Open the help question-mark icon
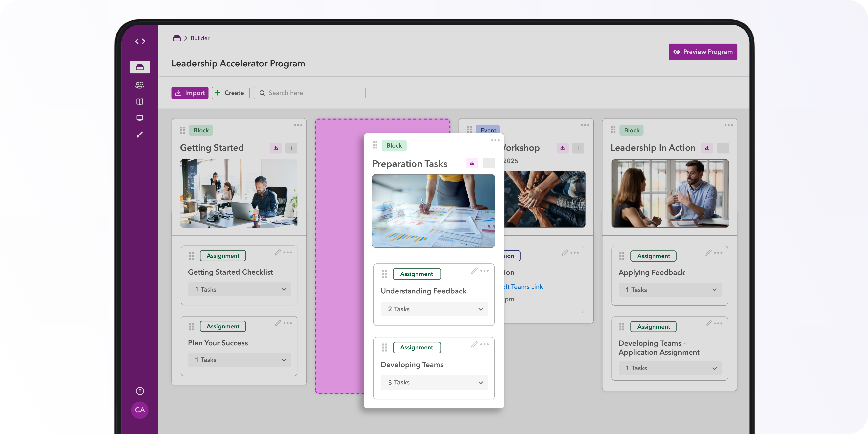Image resolution: width=868 pixels, height=434 pixels. [140, 391]
